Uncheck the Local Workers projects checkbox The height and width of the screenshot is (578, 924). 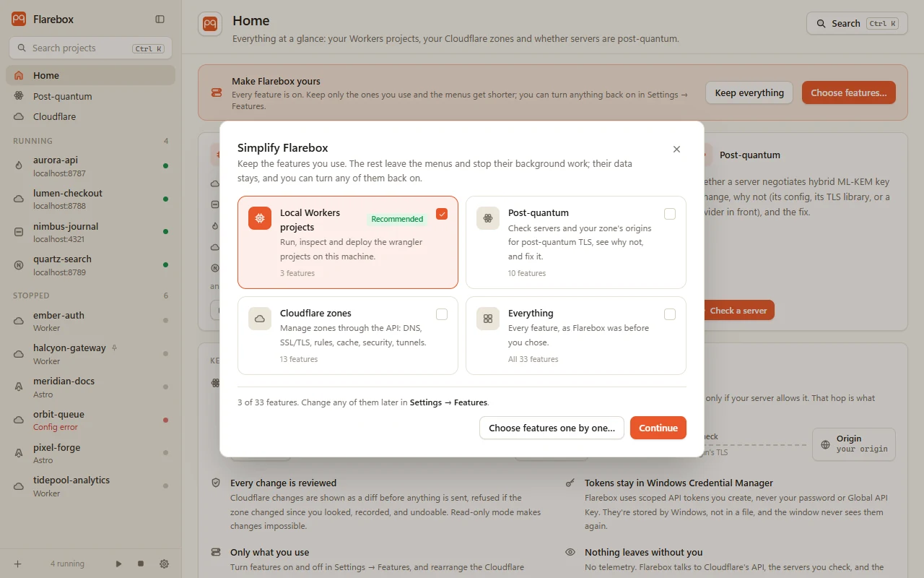442,214
